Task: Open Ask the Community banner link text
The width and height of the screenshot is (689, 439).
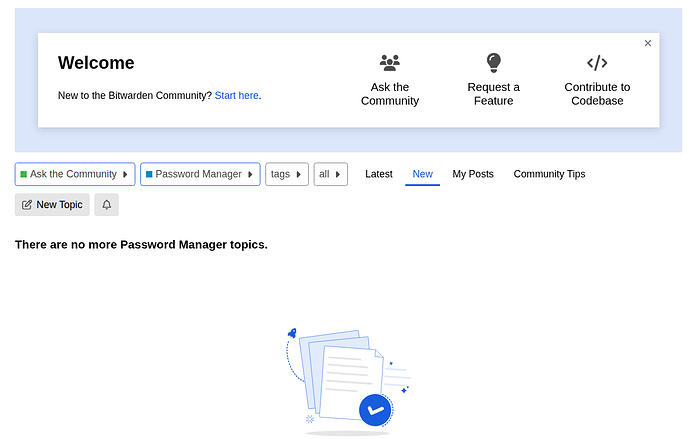Action: (390, 94)
